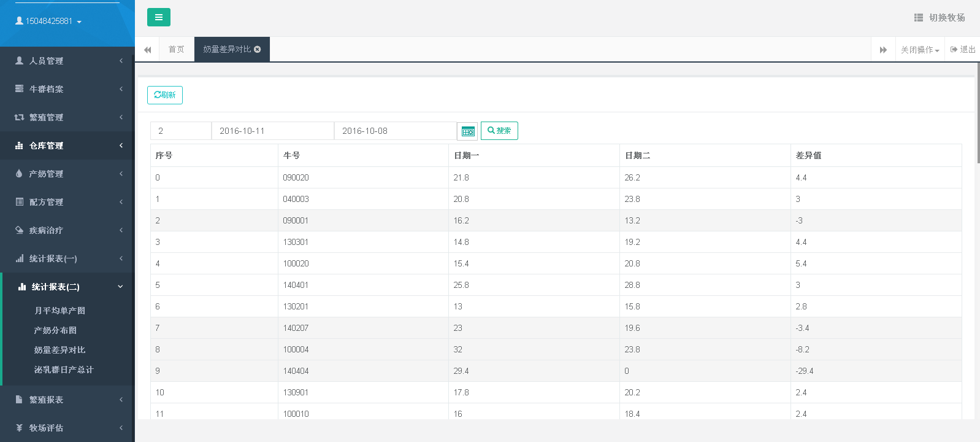The image size is (980, 442).
Task: Select cow number 140404 cell
Action: 363,371
